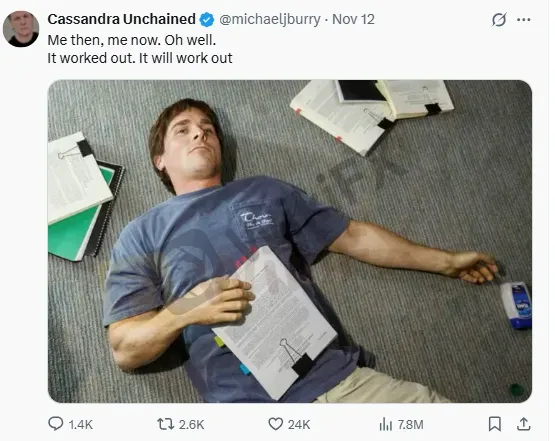This screenshot has height=441, width=555.
Task: Click the Grok explain-post icon
Action: (499, 19)
